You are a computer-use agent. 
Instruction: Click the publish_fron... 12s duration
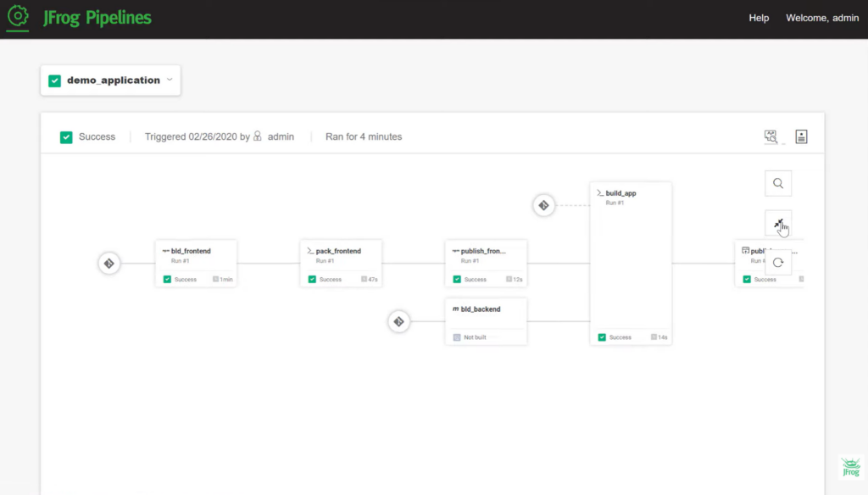coord(515,280)
